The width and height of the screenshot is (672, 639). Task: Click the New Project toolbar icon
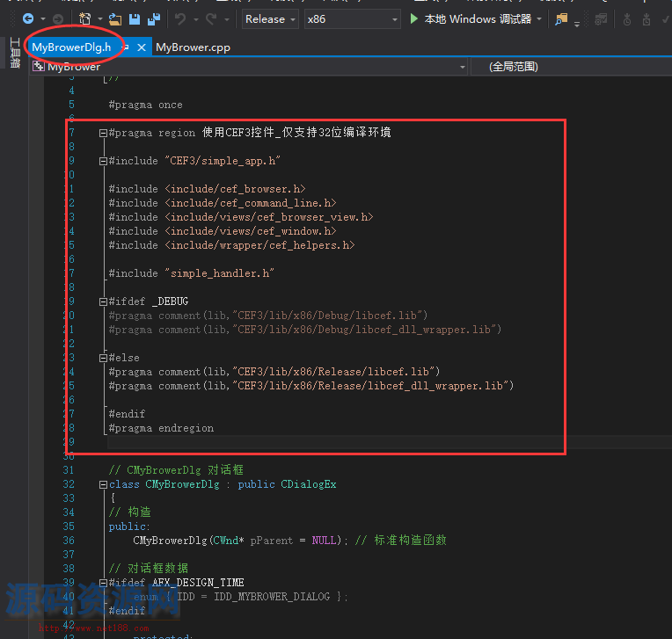point(84,18)
